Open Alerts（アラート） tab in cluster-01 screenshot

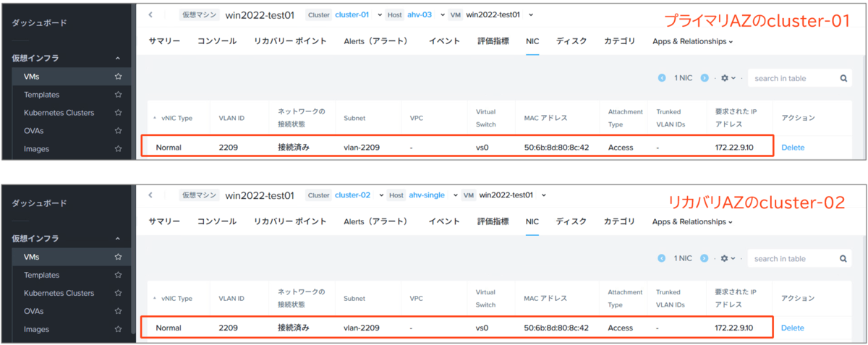click(x=378, y=41)
